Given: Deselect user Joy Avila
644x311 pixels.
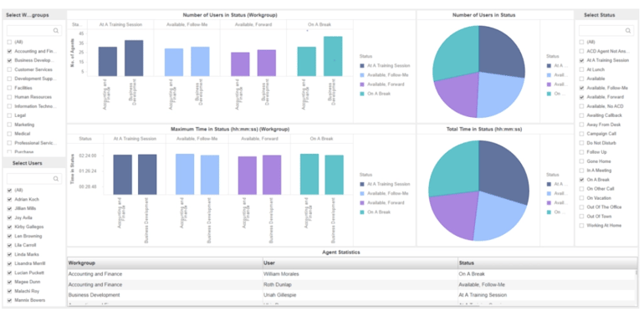Looking at the screenshot, I should point(9,218).
